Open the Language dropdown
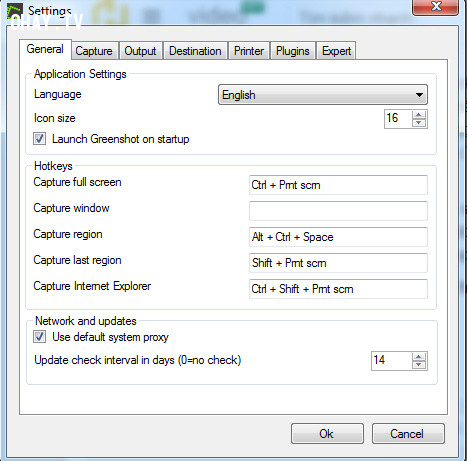Screen dimensions: 467x461 pos(323,95)
